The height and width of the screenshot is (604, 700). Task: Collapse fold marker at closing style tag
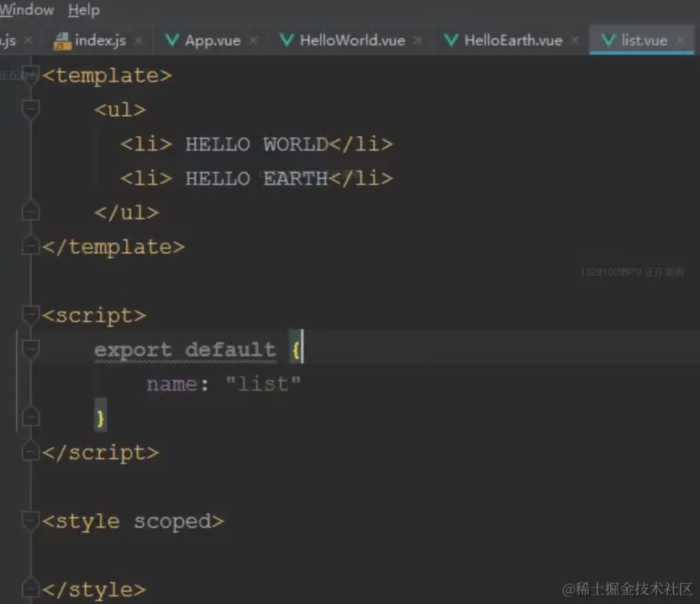30,589
